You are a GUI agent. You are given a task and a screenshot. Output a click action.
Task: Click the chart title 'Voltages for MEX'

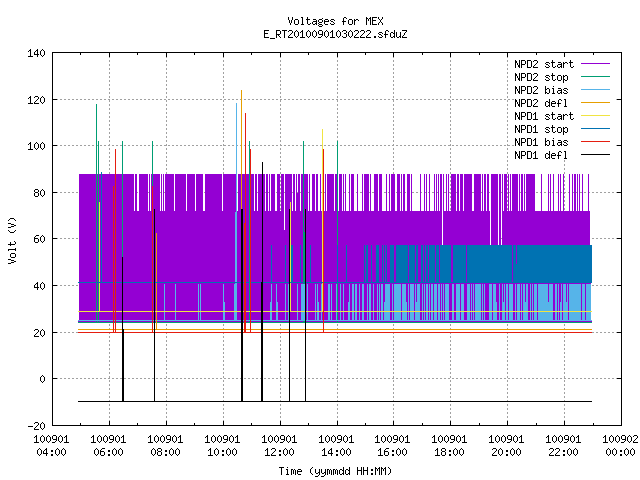tap(335, 21)
